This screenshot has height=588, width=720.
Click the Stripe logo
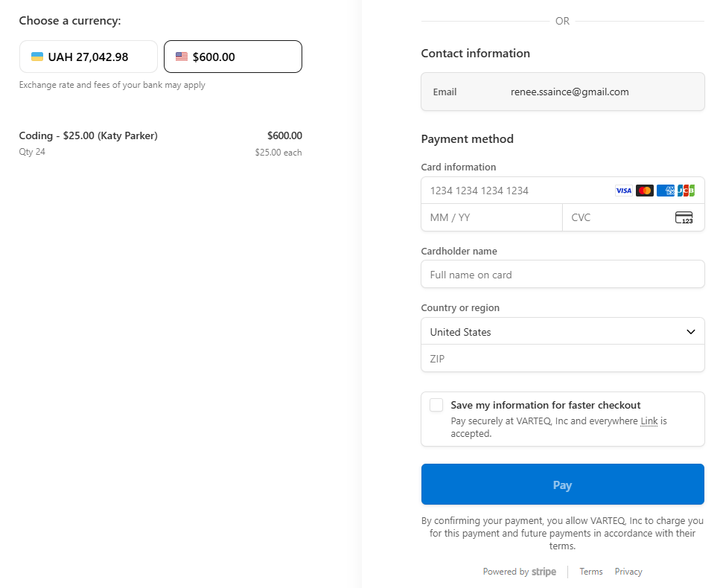(x=544, y=572)
